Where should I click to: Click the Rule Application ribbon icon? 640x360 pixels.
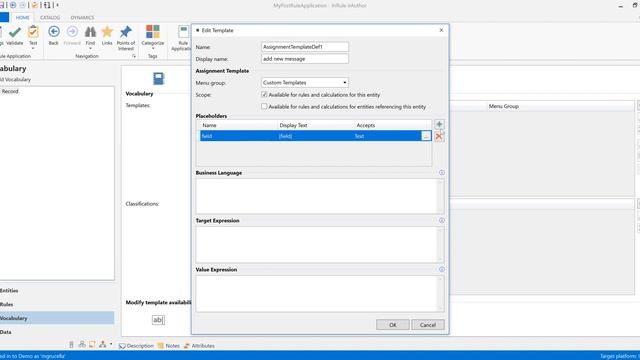point(183,32)
